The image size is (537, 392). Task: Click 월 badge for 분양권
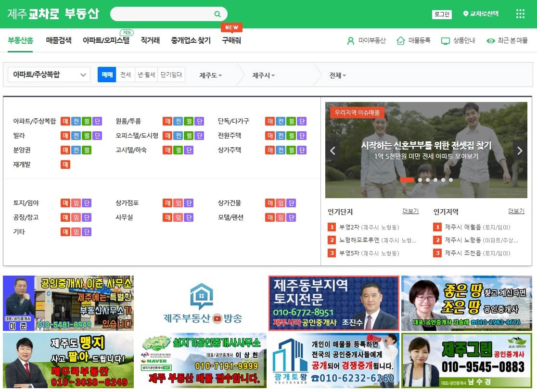[87, 150]
